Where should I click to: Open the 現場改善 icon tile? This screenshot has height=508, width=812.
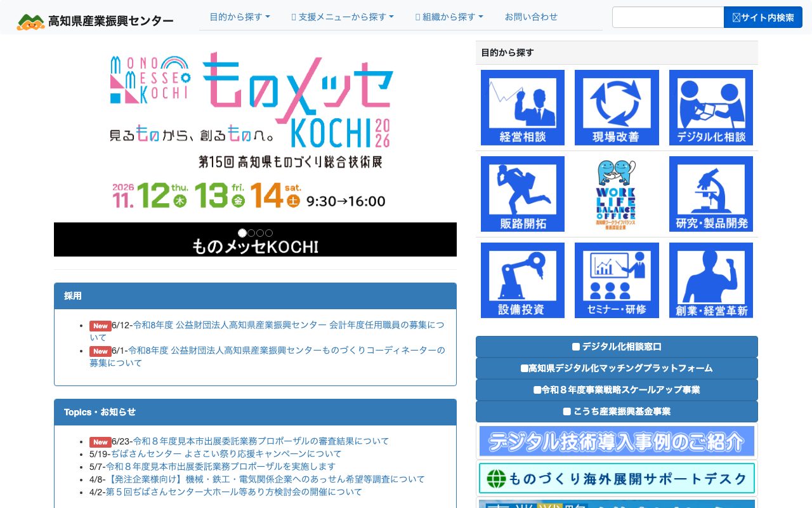coord(617,107)
